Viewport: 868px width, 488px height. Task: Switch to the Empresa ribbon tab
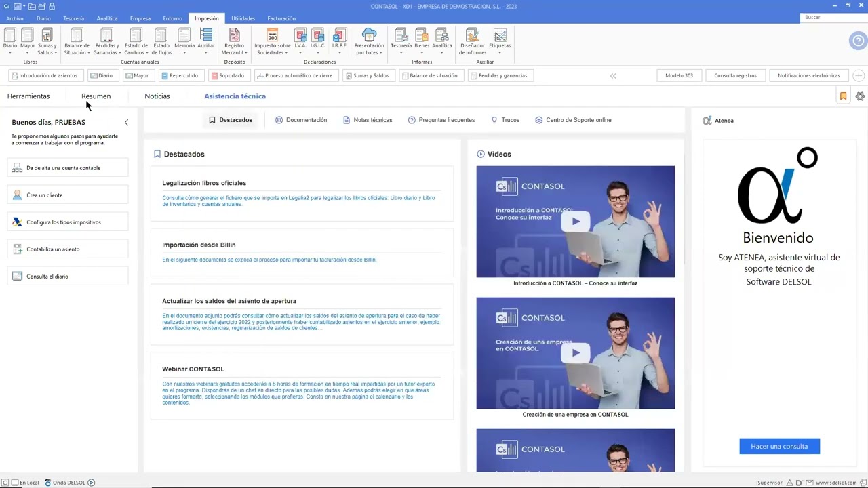coord(140,18)
